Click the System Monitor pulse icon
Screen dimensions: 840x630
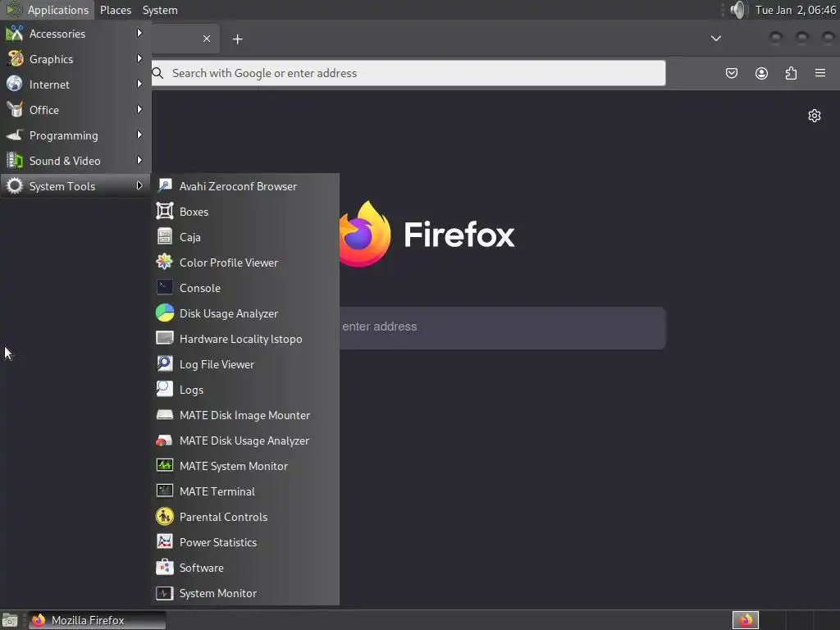164,592
